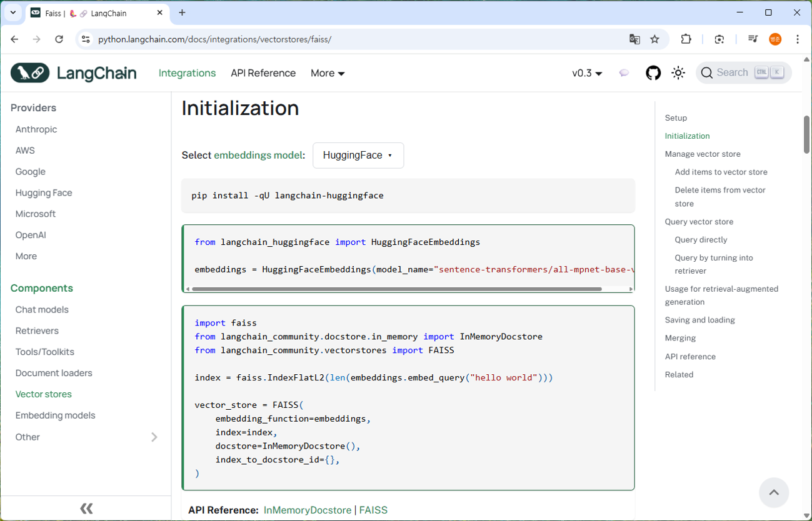Jump to API reference in table of contents
Viewport: 812px width, 521px height.
pyautogui.click(x=690, y=357)
